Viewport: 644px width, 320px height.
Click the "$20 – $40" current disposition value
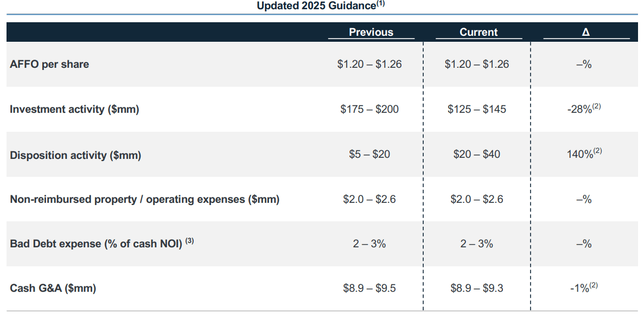point(477,155)
